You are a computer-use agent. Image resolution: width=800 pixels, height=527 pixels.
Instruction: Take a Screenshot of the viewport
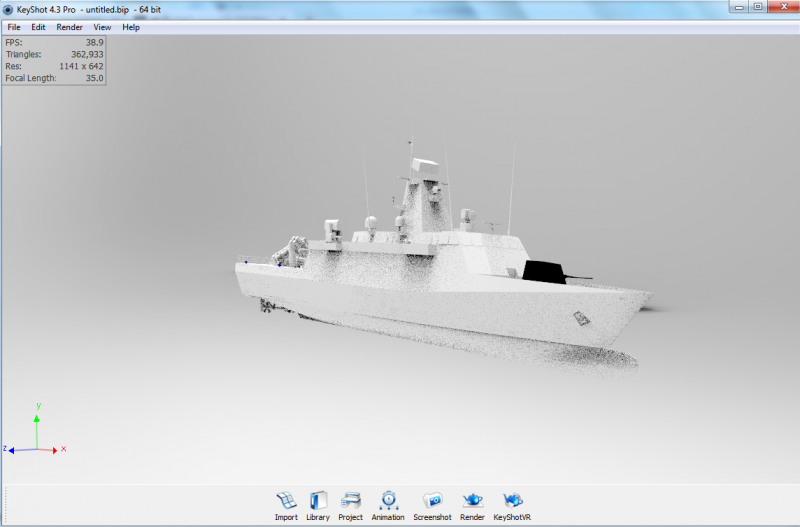coord(432,506)
